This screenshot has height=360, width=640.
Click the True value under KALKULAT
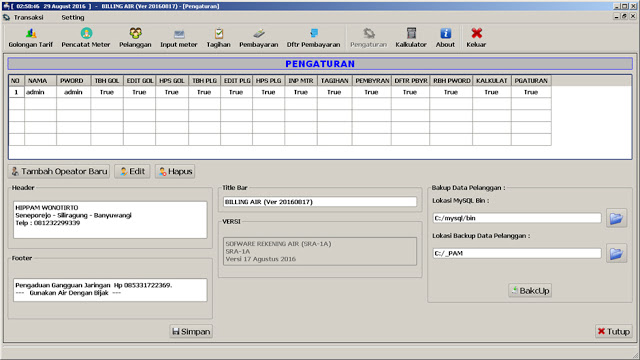pyautogui.click(x=491, y=92)
